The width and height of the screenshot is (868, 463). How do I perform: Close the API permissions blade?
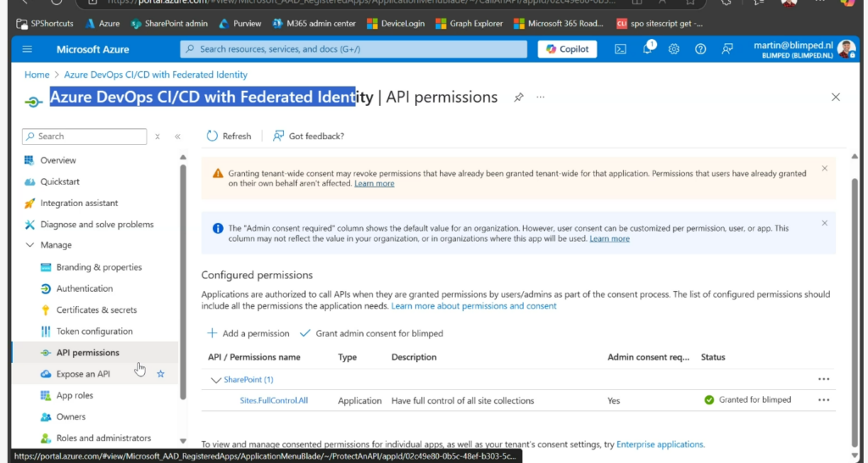[835, 98]
